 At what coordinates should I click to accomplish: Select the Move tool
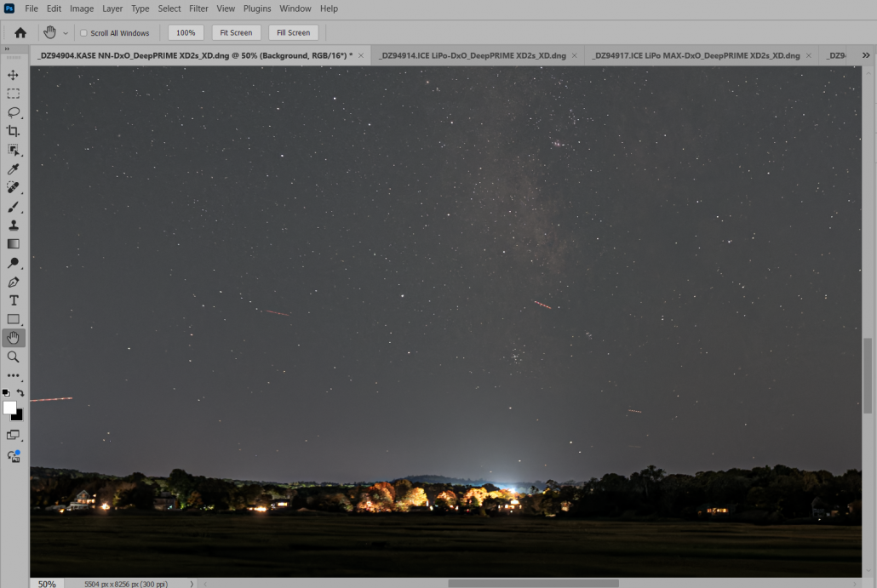tap(14, 75)
